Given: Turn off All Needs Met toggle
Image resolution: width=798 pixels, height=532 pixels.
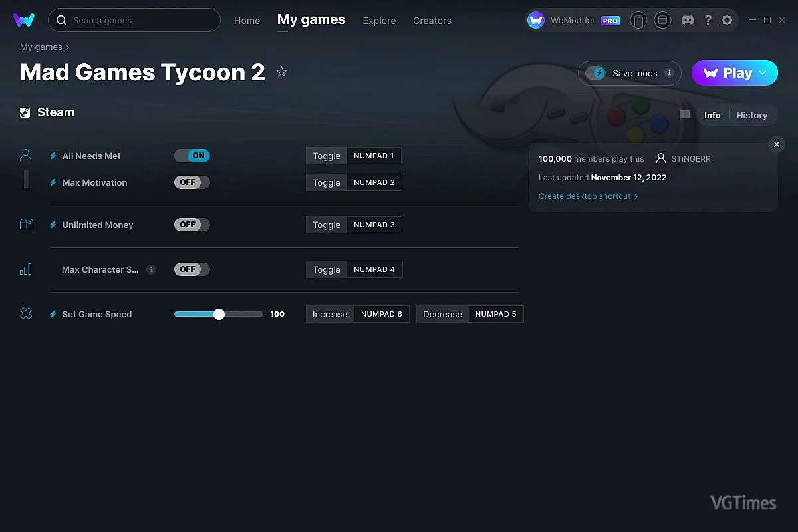Looking at the screenshot, I should (192, 156).
